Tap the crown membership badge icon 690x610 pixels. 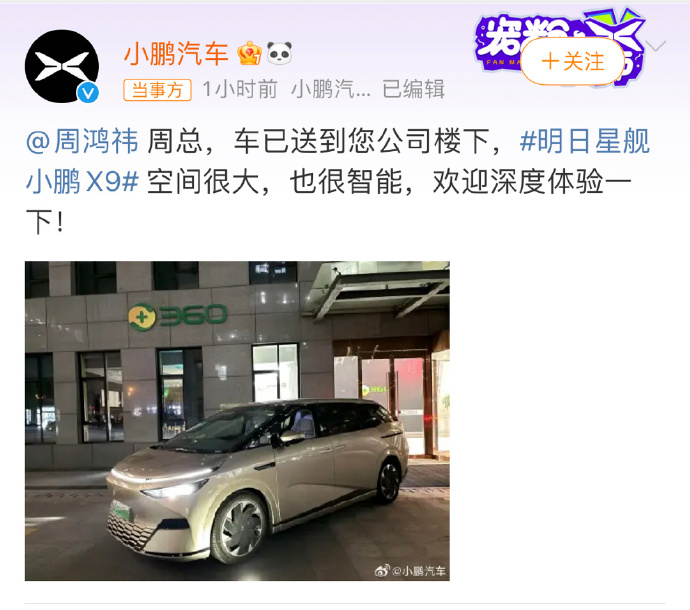250,53
